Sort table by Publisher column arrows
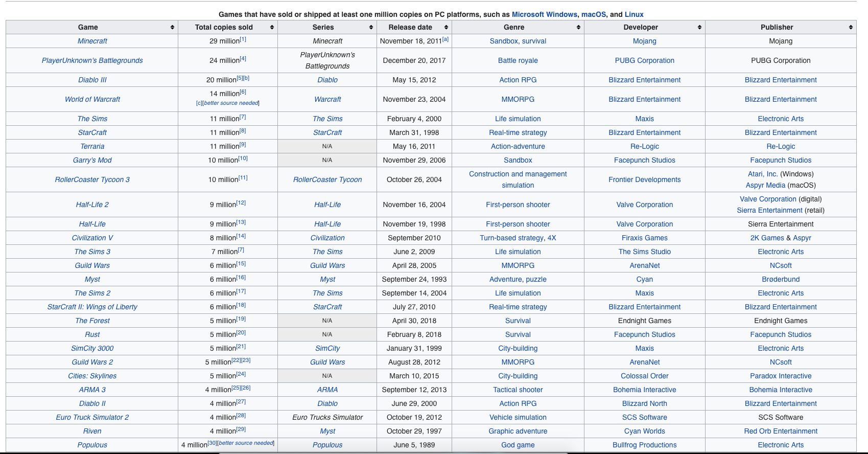The width and height of the screenshot is (868, 454). [x=851, y=28]
